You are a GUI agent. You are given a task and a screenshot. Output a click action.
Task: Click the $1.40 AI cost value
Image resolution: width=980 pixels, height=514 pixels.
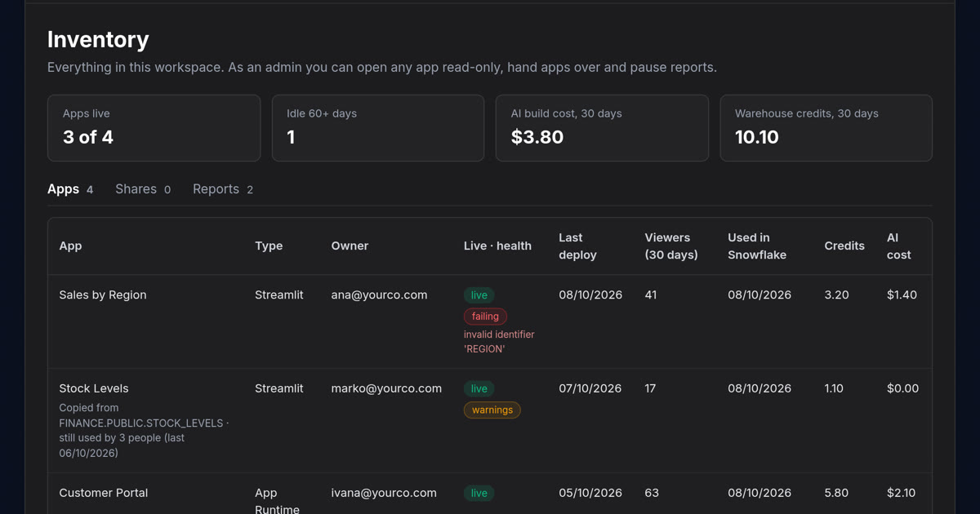pos(902,295)
